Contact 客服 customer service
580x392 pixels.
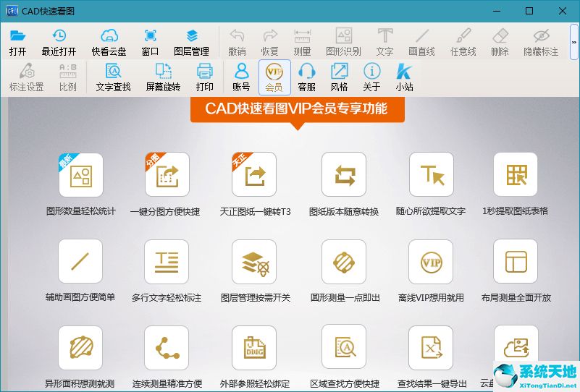pos(306,77)
